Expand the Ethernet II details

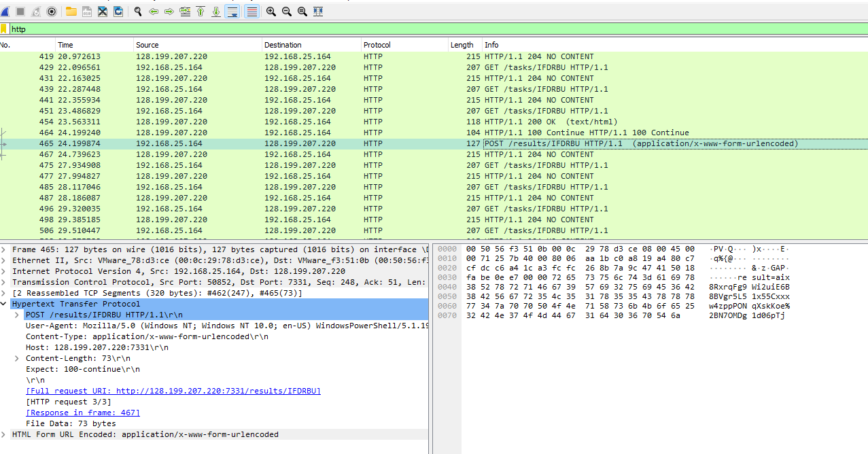[x=4, y=260]
